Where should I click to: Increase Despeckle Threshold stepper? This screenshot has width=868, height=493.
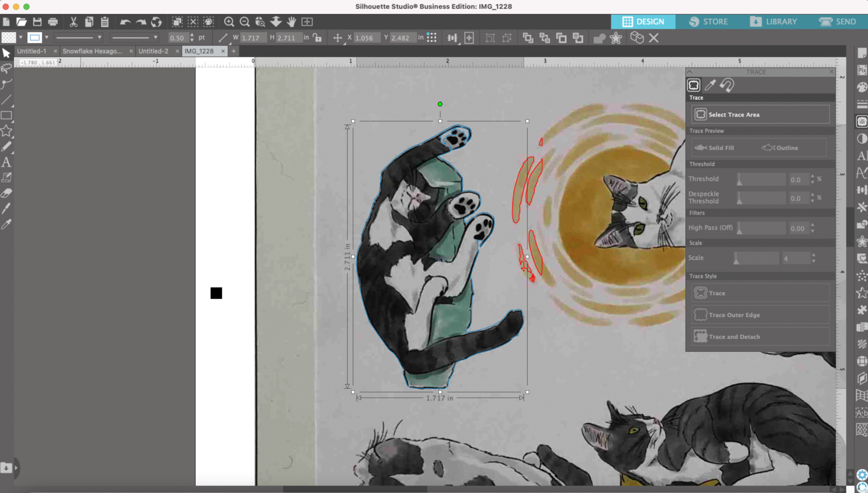pyautogui.click(x=812, y=195)
